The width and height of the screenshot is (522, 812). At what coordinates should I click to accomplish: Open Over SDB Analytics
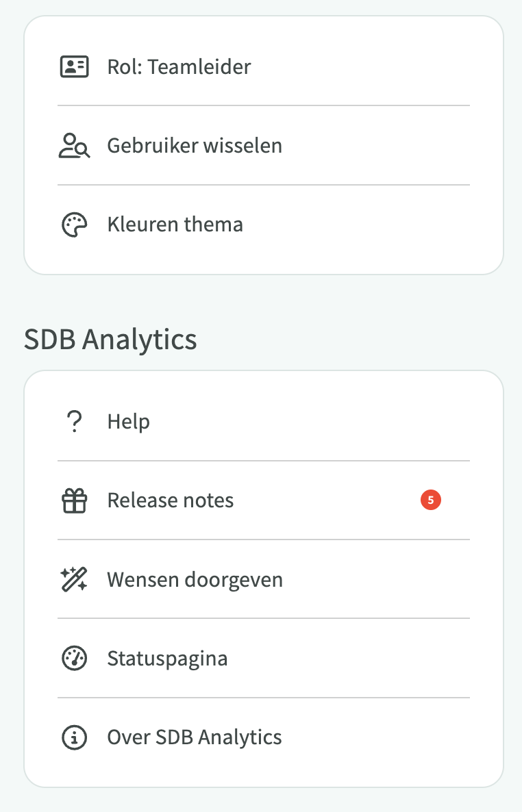pyautogui.click(x=195, y=737)
